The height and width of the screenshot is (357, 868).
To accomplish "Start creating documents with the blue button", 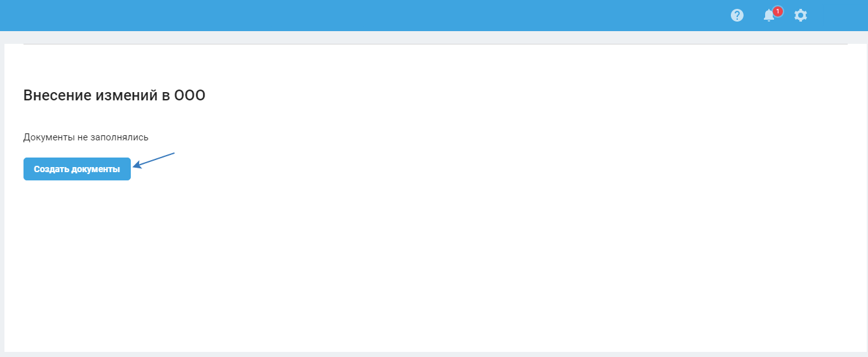I will [77, 169].
